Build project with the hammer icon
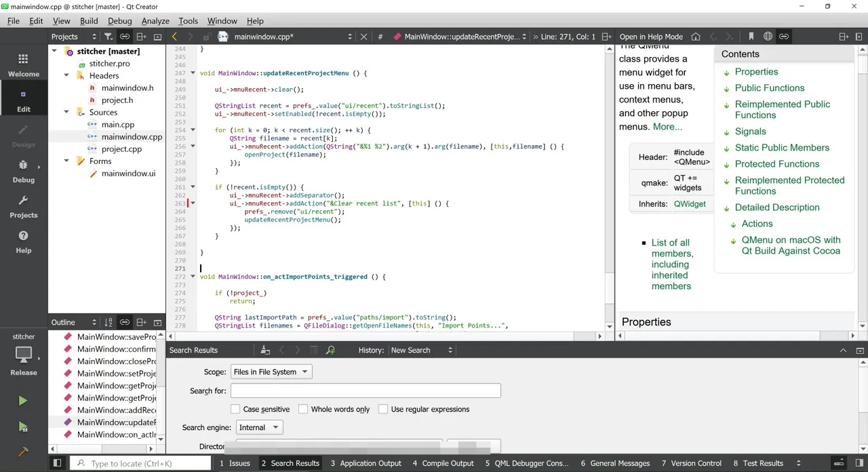The image size is (868, 472). 23,452
